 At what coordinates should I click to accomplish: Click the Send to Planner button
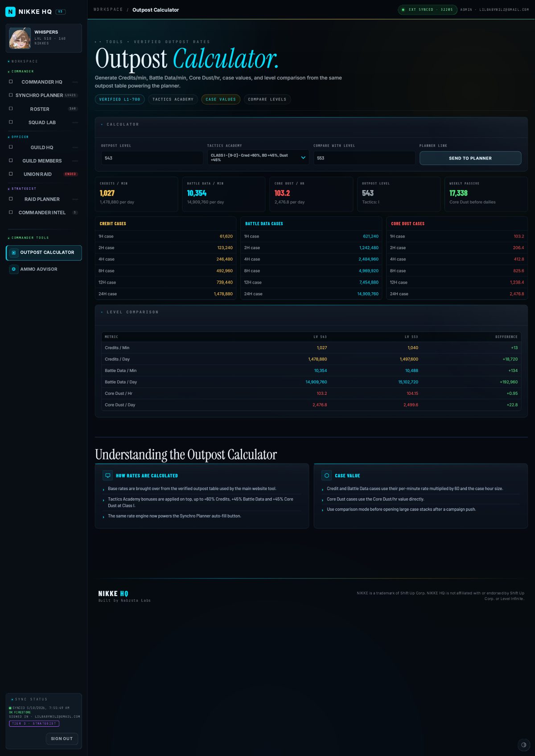[x=470, y=158]
